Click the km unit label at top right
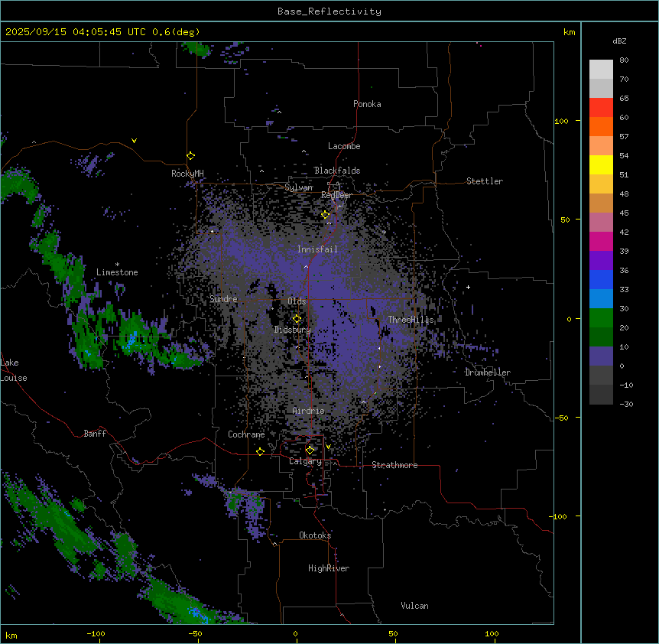This screenshot has width=659, height=644. 570,32
